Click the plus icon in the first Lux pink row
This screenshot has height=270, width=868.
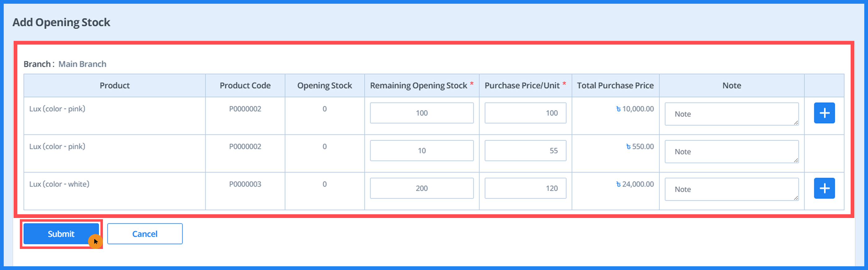824,113
